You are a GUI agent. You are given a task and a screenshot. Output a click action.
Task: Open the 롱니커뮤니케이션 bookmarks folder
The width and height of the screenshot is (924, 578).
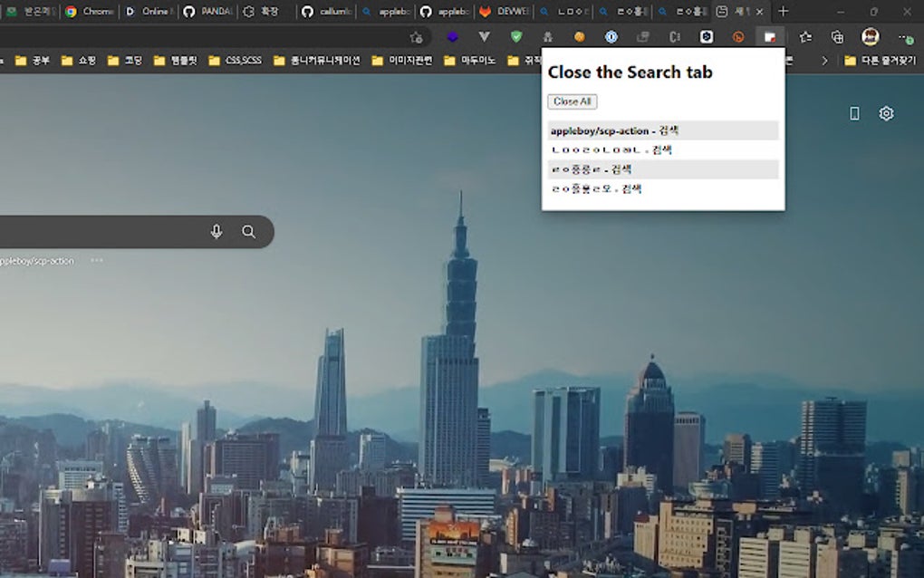(317, 60)
